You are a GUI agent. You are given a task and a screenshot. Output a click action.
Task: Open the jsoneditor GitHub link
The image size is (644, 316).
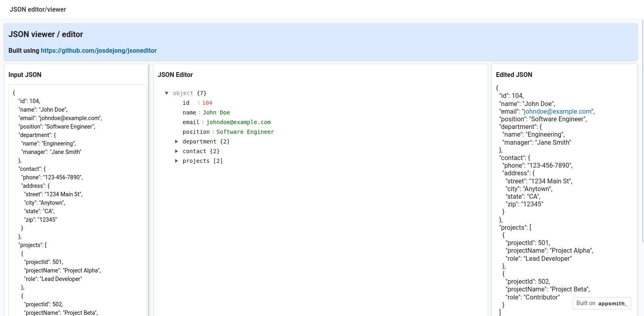tap(99, 50)
